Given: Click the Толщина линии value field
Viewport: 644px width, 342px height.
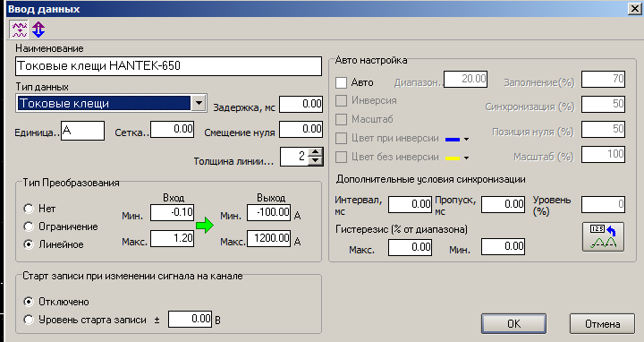Looking at the screenshot, I should tap(294, 157).
